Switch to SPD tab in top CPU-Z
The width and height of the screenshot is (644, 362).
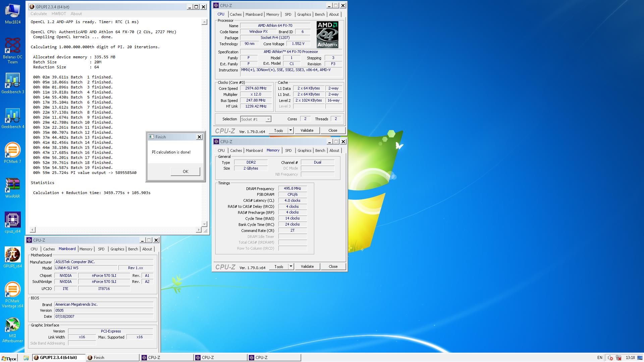[288, 14]
